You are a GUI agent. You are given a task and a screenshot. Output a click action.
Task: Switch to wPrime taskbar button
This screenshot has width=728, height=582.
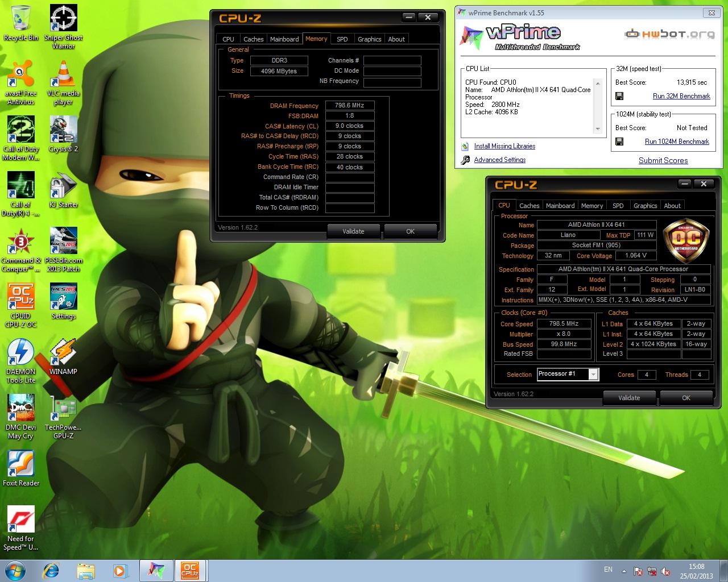coord(156,570)
